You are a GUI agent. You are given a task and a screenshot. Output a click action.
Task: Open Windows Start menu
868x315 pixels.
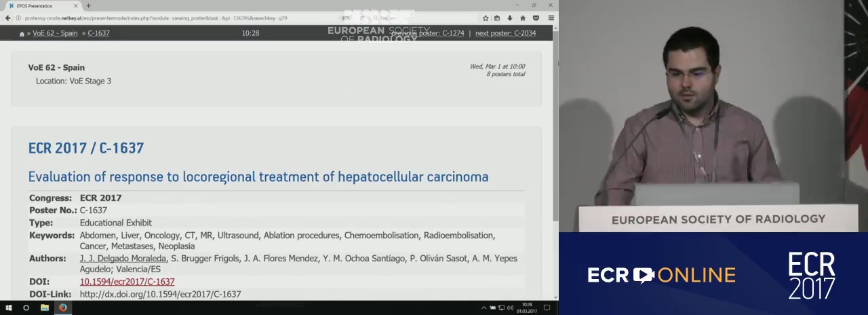click(8, 308)
